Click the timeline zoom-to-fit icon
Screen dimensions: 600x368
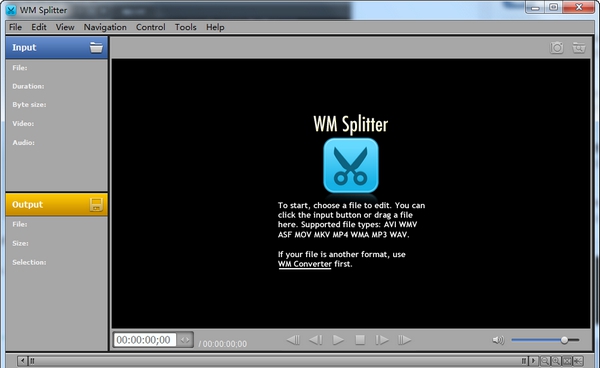point(567,361)
